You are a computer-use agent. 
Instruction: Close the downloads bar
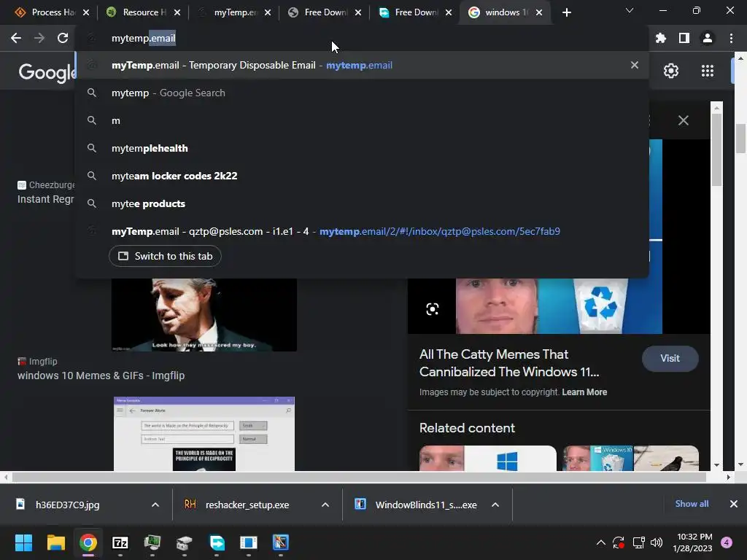[734, 504]
